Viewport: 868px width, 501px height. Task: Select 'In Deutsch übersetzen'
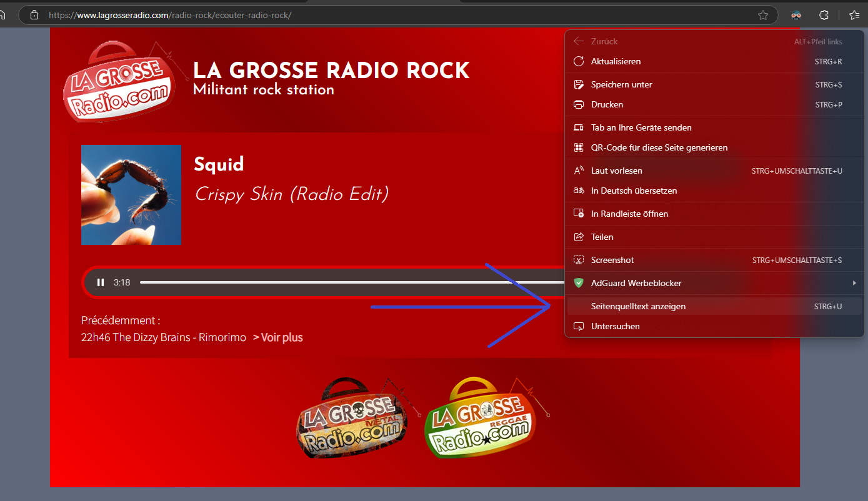click(x=714, y=191)
